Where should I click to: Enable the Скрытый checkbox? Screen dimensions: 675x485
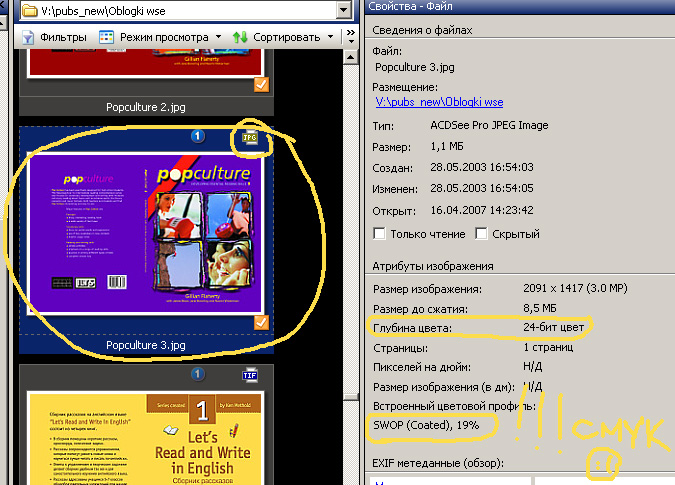[x=481, y=234]
